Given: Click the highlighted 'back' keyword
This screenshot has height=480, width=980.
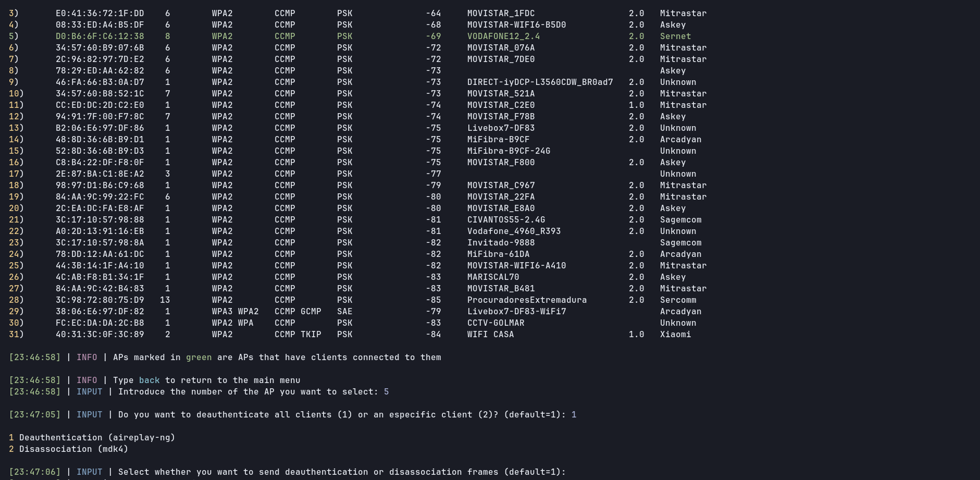Looking at the screenshot, I should point(149,380).
